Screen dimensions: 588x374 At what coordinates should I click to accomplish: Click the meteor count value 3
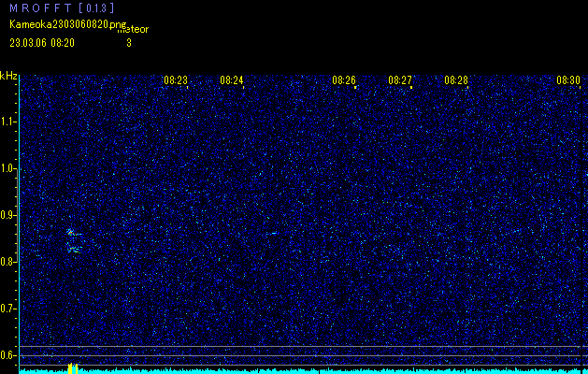pos(129,43)
